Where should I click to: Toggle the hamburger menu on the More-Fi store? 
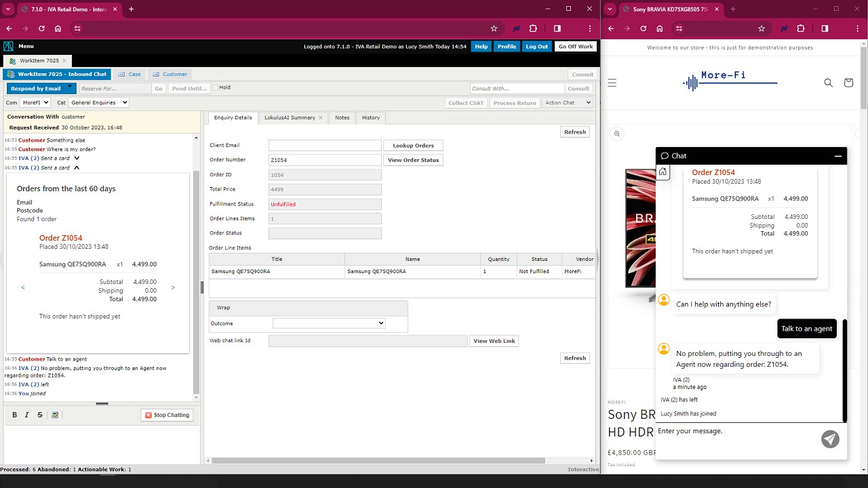(612, 83)
